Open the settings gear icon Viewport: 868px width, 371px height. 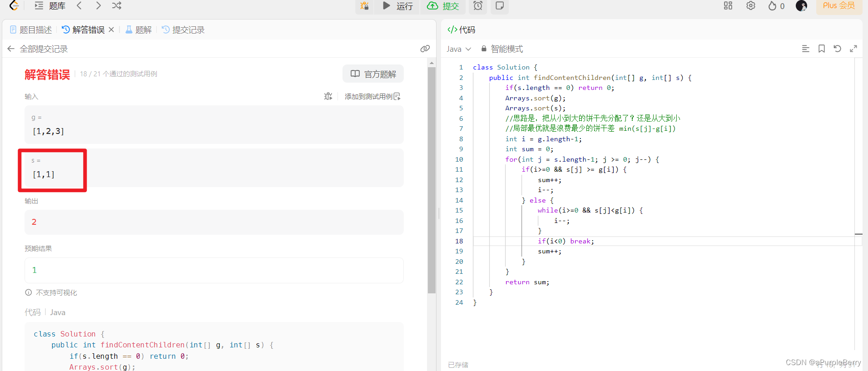click(x=751, y=5)
